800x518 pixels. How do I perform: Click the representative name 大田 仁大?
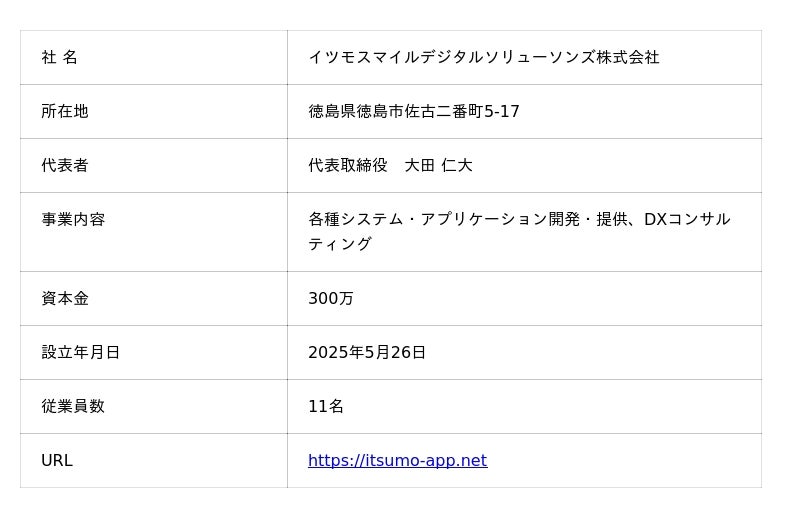pos(438,166)
